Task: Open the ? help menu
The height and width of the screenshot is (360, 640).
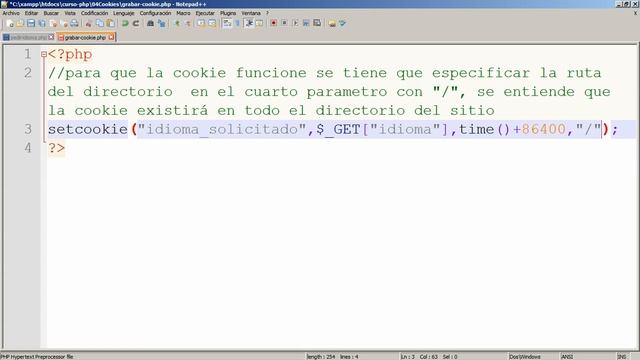Action: point(267,13)
